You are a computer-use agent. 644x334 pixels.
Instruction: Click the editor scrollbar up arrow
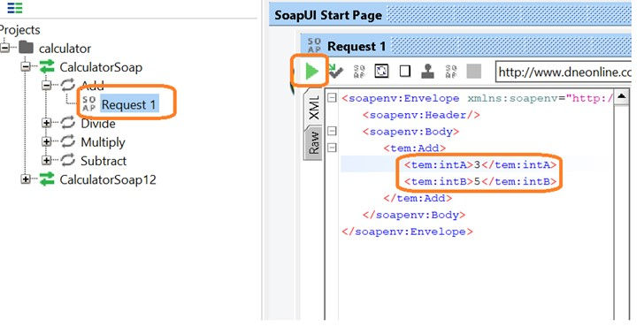[621, 97]
